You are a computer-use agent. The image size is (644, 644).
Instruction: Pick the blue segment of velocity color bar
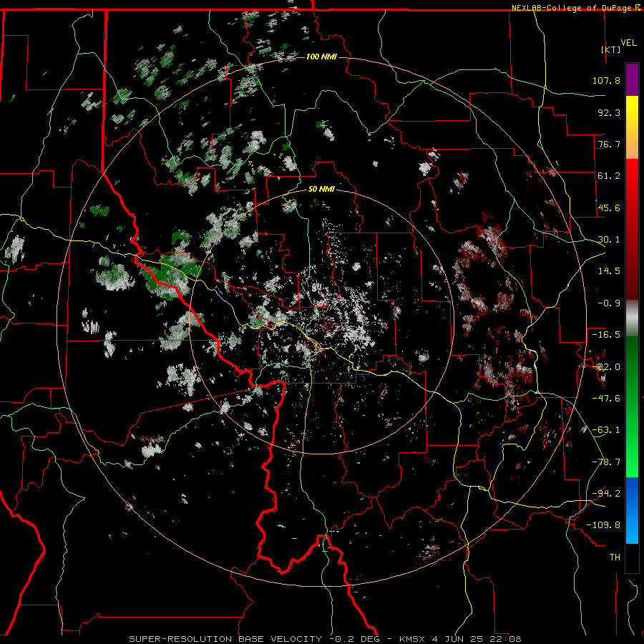click(x=632, y=510)
